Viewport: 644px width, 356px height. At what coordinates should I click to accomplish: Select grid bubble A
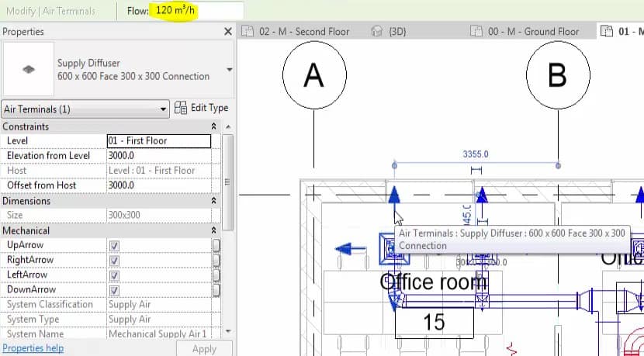coord(313,75)
